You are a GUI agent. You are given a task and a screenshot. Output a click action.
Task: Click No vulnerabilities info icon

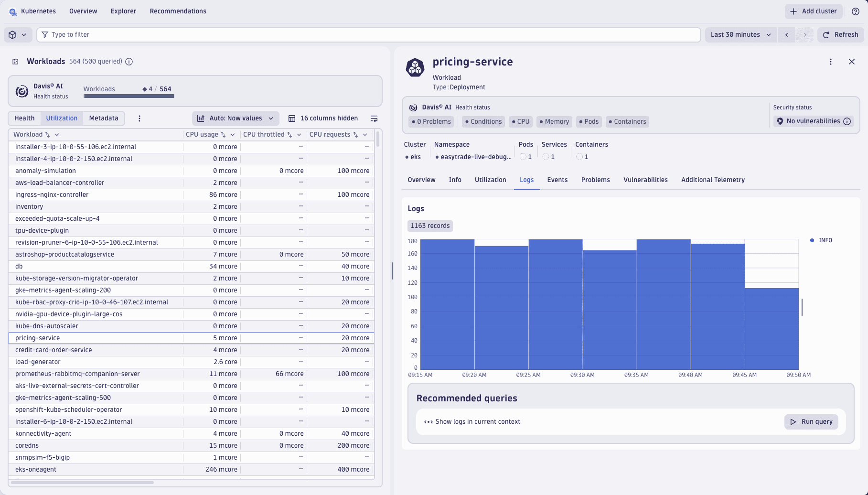coord(847,121)
